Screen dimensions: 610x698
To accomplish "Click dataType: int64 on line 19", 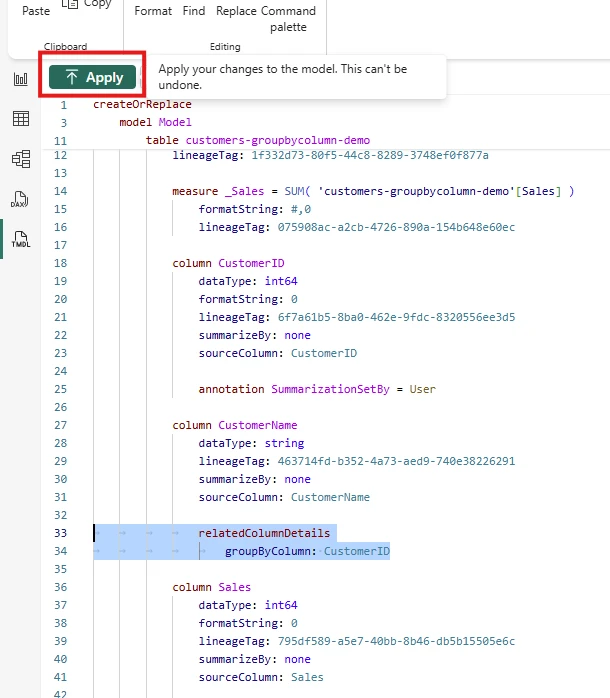I will point(248,281).
